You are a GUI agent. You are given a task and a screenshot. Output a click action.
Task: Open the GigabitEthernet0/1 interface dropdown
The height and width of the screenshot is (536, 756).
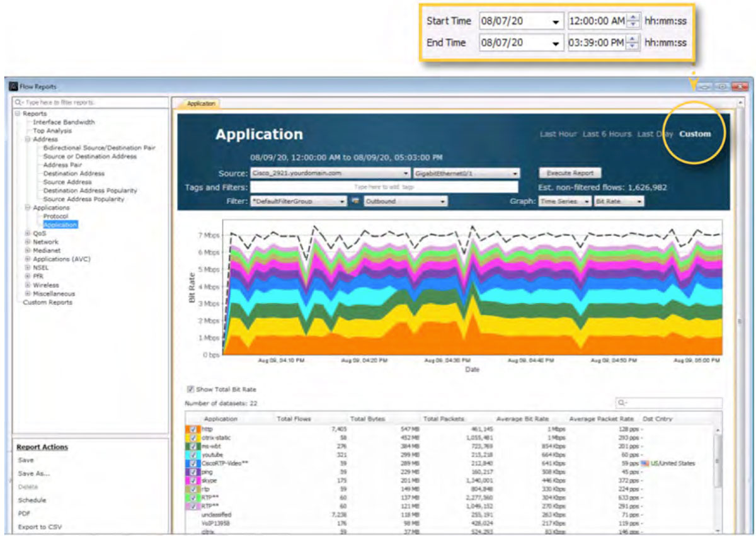coord(515,173)
